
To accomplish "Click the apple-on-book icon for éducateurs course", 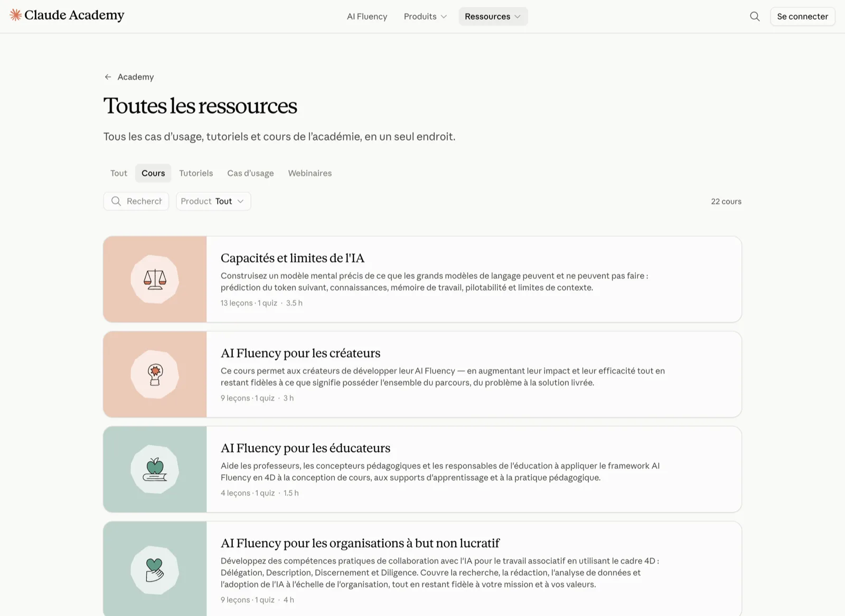I will pos(155,470).
